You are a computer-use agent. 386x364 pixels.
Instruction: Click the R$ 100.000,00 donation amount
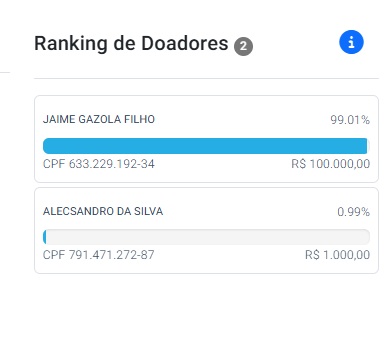tap(331, 164)
